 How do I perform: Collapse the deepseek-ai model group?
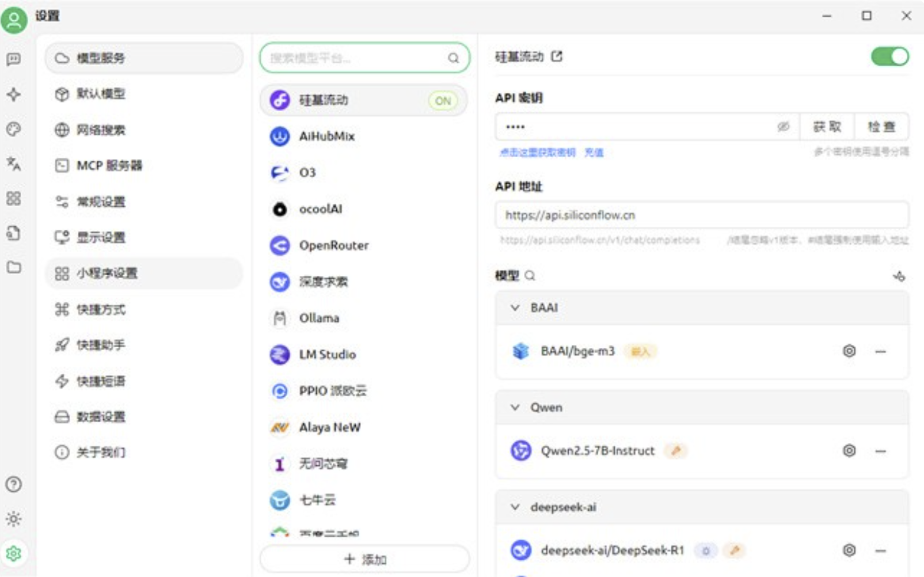[515, 507]
